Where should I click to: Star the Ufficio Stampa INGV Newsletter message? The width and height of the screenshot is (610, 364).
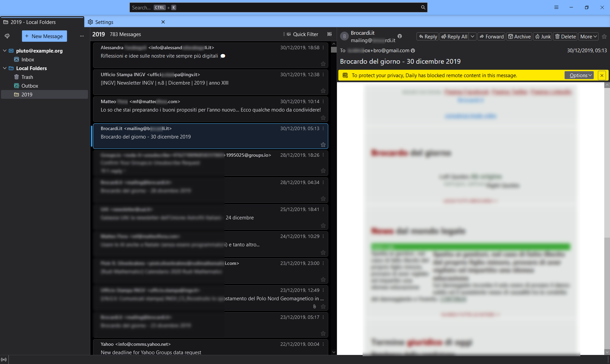(x=323, y=91)
